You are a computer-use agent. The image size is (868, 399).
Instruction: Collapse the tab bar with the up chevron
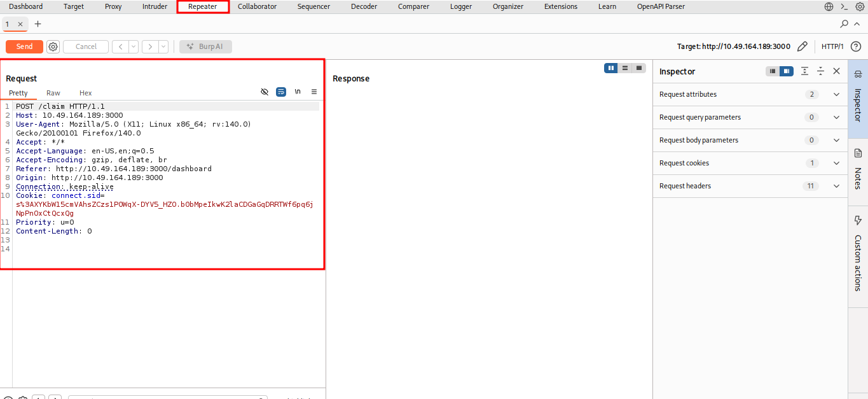pos(857,24)
